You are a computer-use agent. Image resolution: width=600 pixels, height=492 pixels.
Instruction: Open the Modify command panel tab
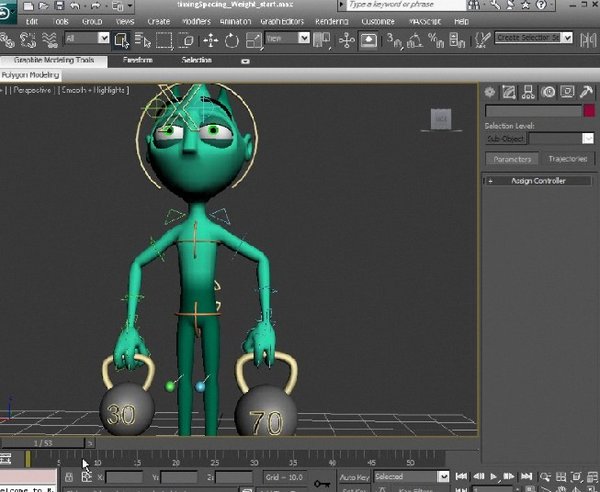pyautogui.click(x=508, y=92)
